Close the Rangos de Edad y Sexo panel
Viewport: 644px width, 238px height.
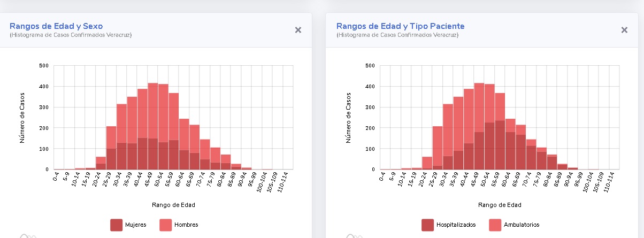(x=298, y=30)
